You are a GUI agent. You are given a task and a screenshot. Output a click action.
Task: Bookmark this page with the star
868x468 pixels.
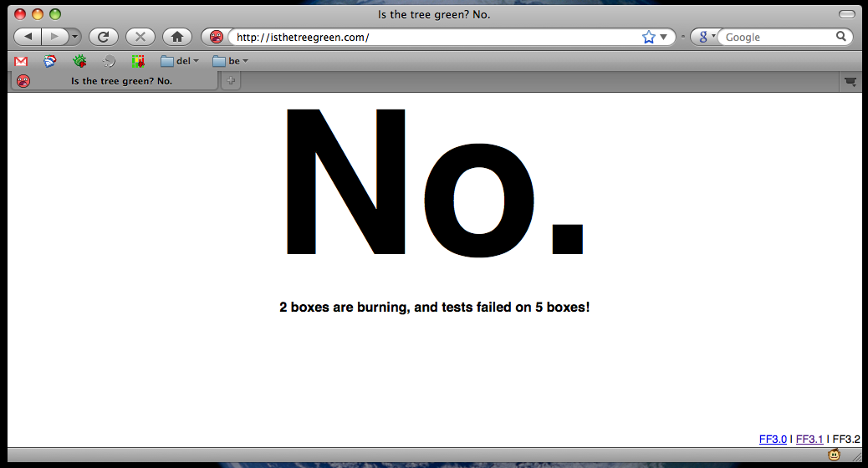click(648, 37)
